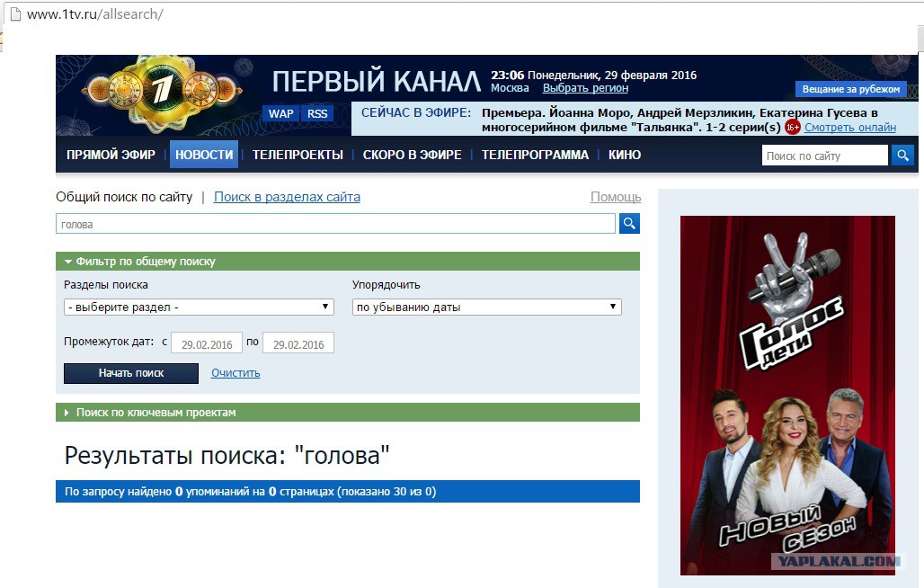
Task: Click the header search magnifier icon
Action: 902,156
